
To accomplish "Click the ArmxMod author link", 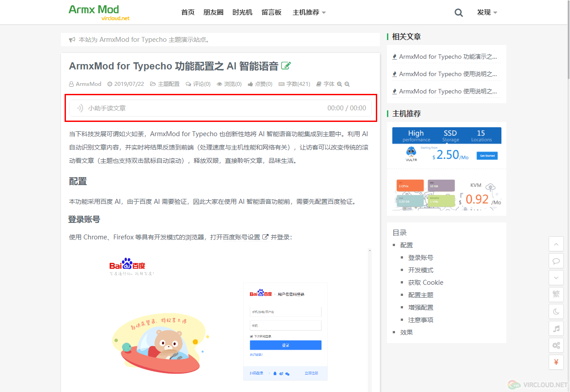I will tap(85, 84).
